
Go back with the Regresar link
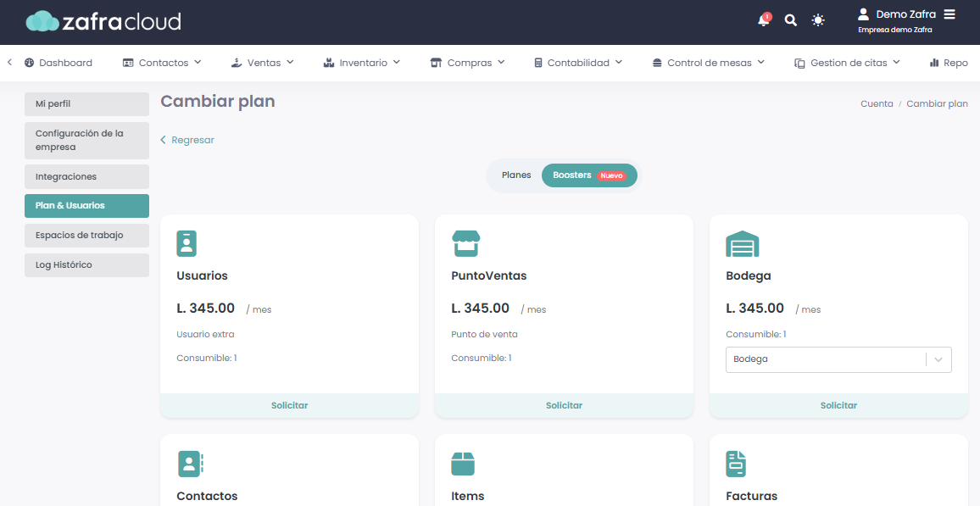click(187, 140)
